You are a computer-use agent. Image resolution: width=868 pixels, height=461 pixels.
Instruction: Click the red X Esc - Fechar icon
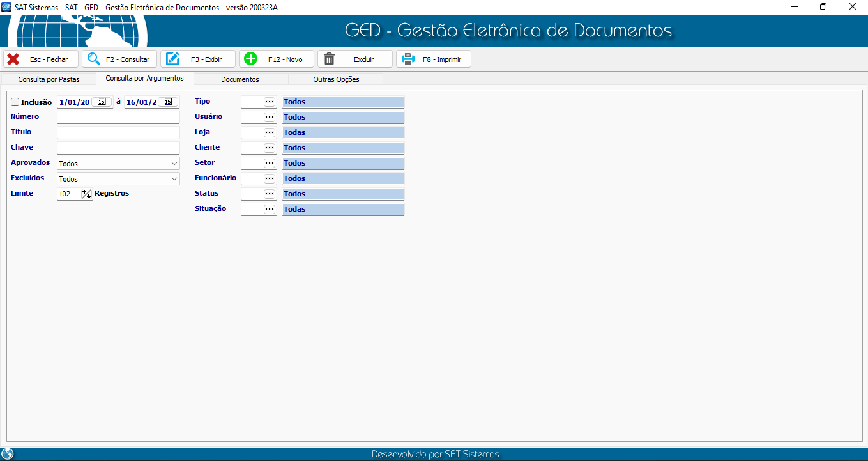coord(13,59)
